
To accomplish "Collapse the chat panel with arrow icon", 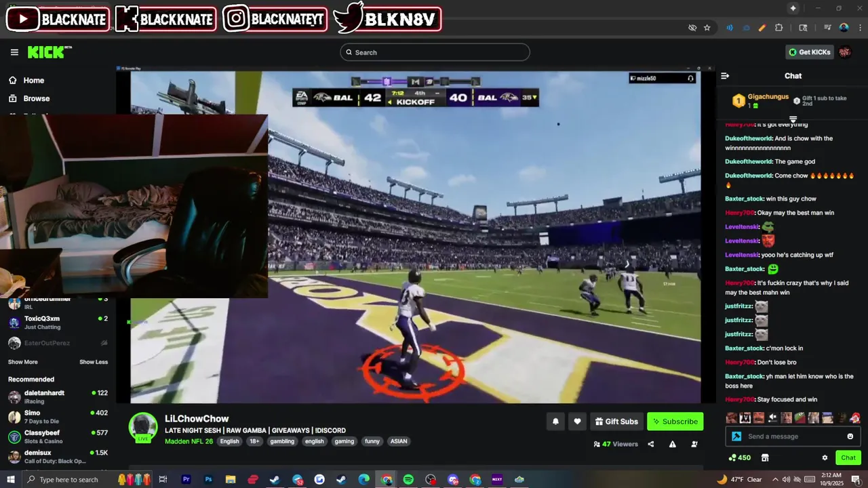I will pyautogui.click(x=725, y=76).
